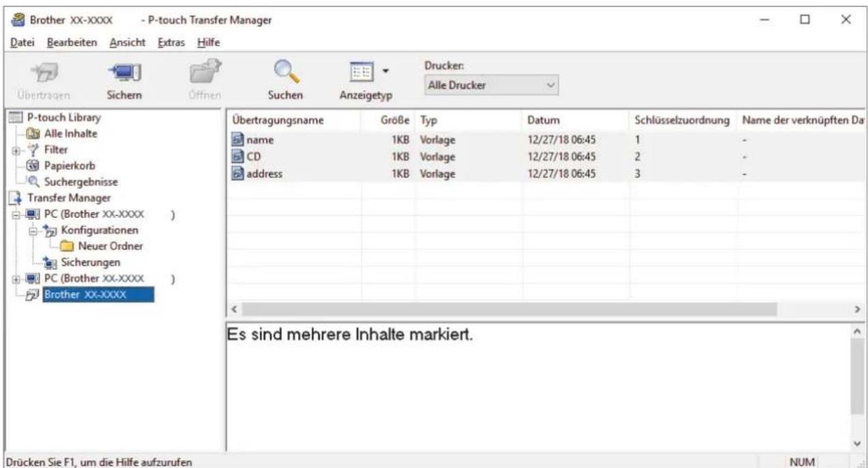Click the Filter funnel icon
Viewport: 868px width, 468px height.
tap(32, 149)
